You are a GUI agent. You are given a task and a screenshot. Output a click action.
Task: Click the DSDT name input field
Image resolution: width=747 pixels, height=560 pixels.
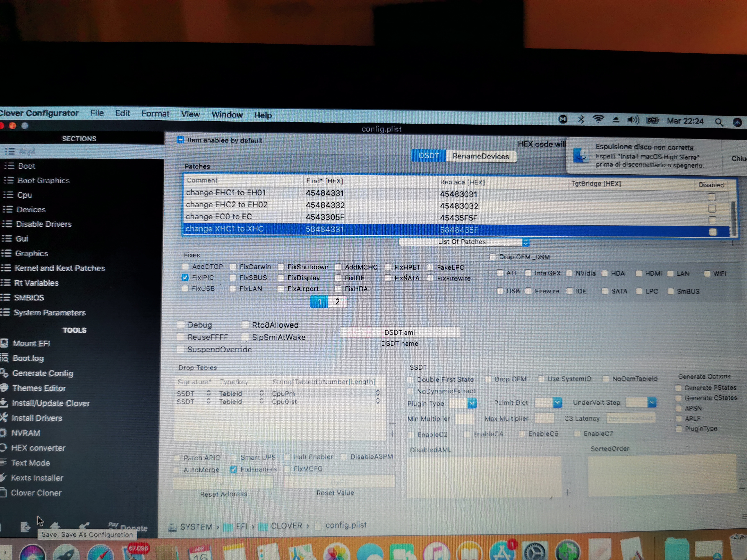(400, 332)
